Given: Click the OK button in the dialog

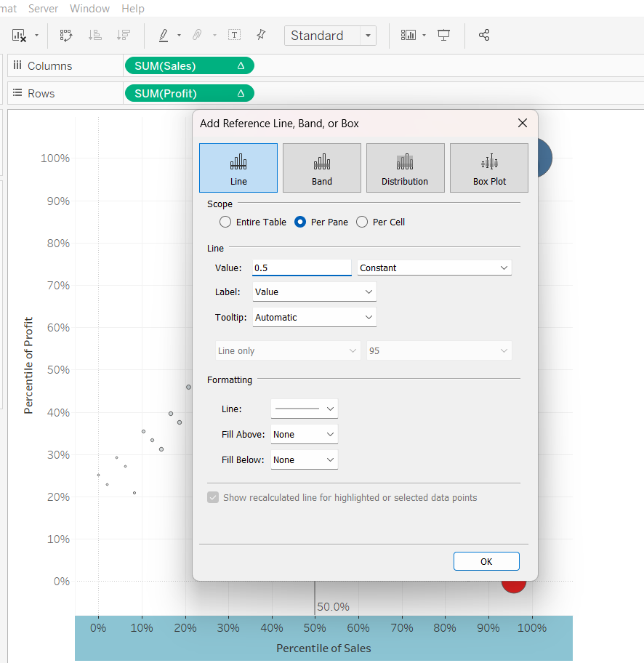Looking at the screenshot, I should [486, 561].
